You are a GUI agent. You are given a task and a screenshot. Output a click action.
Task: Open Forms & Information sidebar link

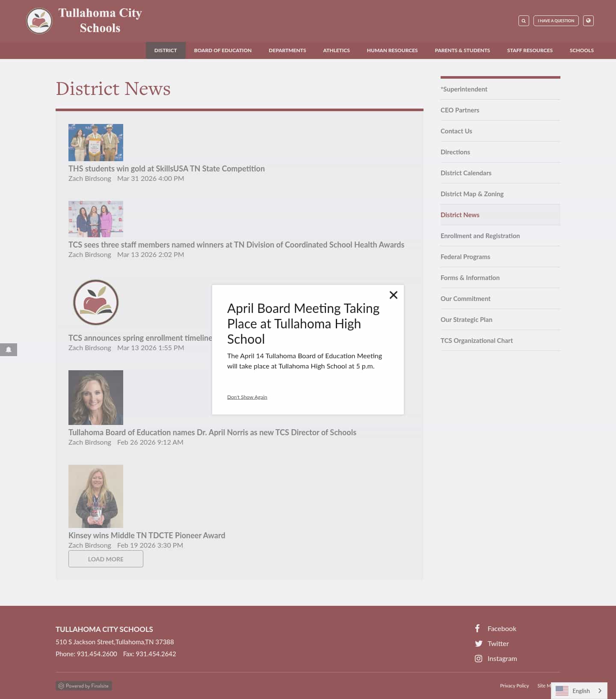[500, 277]
